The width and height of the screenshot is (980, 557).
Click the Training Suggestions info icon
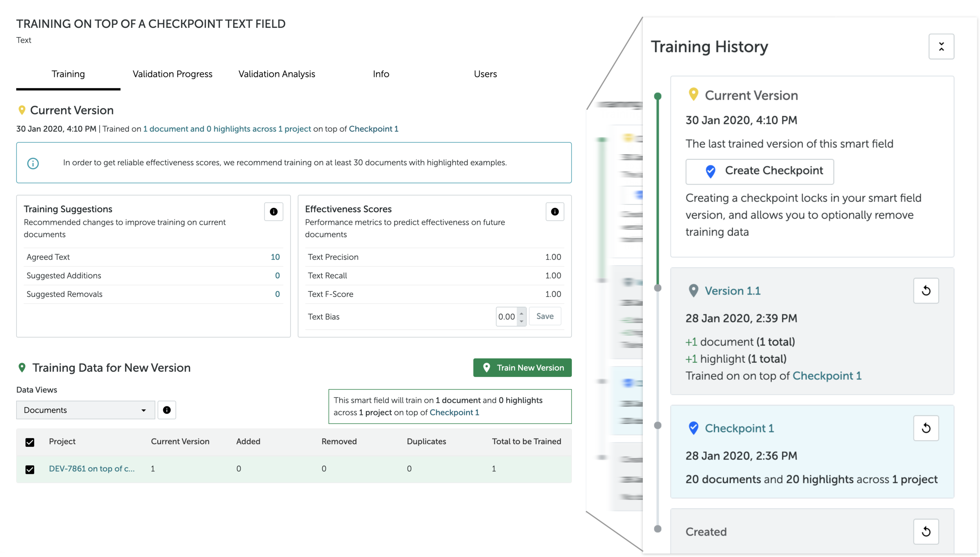click(x=274, y=212)
